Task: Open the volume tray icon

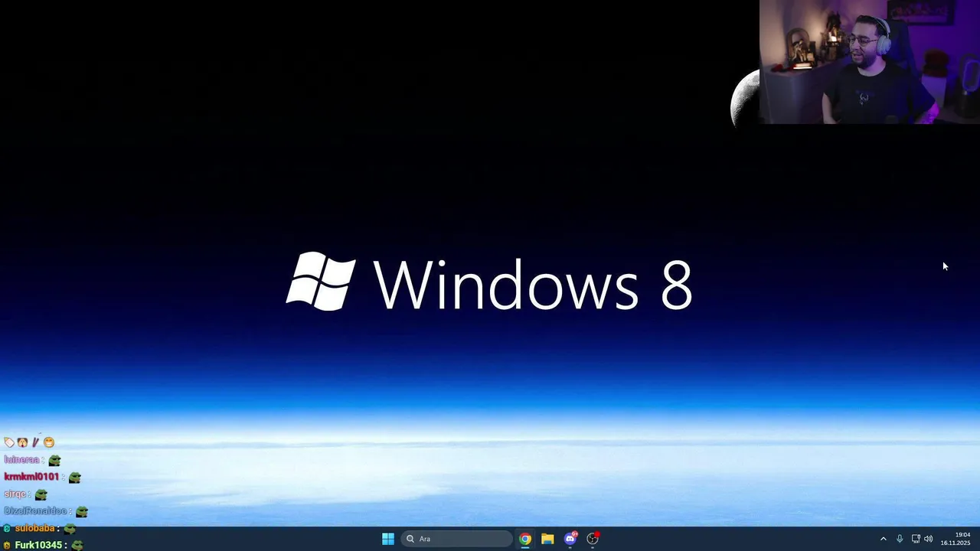Action: (x=929, y=539)
